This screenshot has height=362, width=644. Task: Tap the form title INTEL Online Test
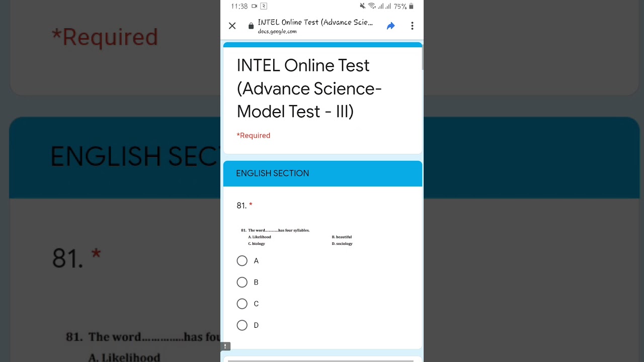coord(309,88)
